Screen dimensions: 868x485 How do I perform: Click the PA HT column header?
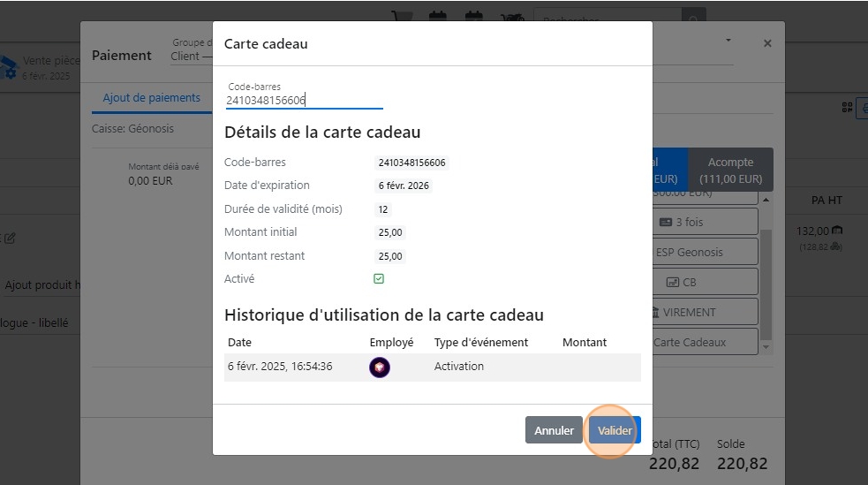[826, 201]
